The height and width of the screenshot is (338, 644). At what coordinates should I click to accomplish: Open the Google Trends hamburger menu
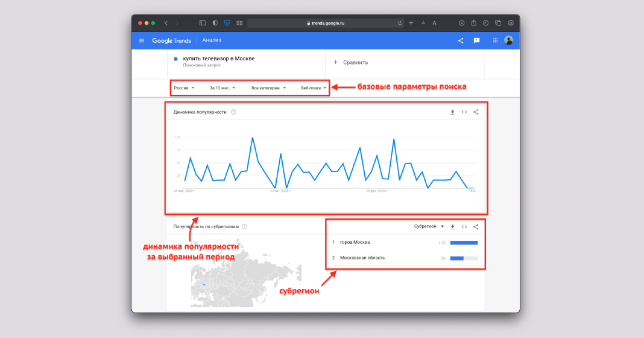[x=141, y=40]
